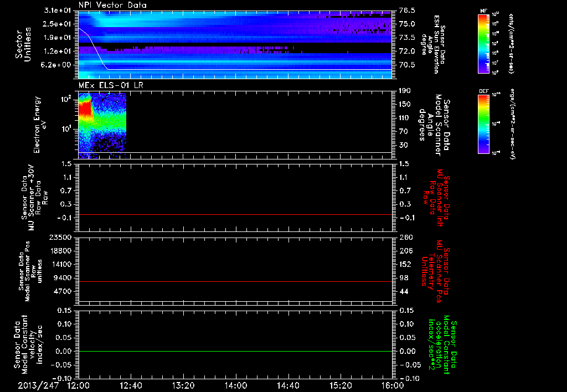Click the "13:20" time tick label
The image size is (567, 392).
(x=183, y=385)
